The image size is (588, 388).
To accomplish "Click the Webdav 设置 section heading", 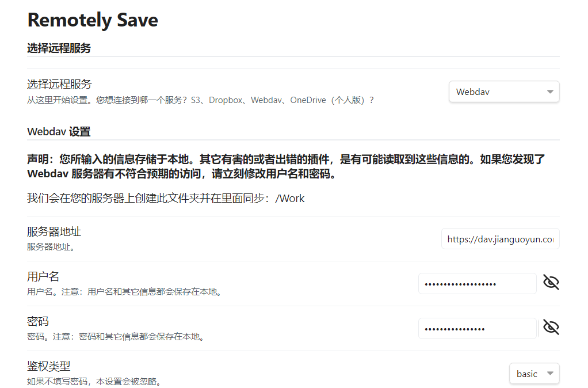I will 58,131.
